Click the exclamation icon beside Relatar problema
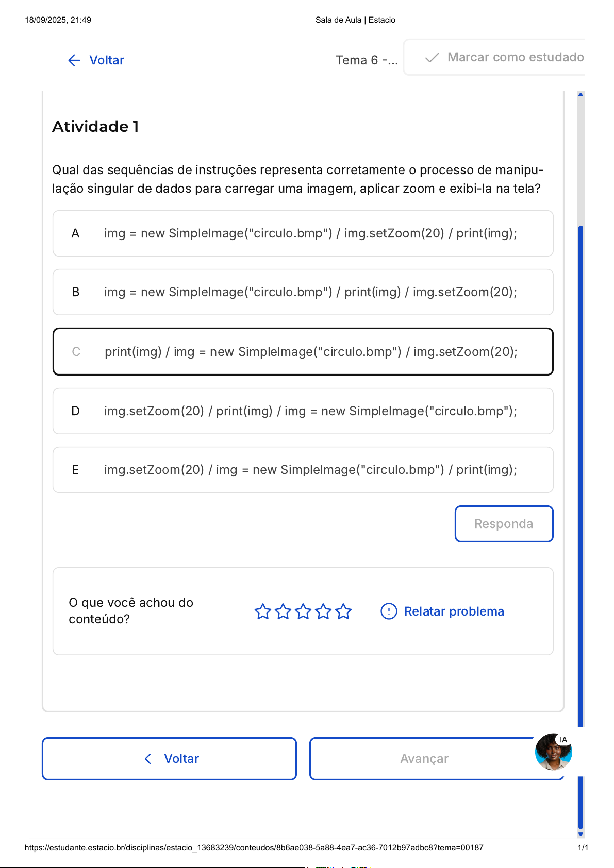The image size is (614, 868). pos(389,611)
